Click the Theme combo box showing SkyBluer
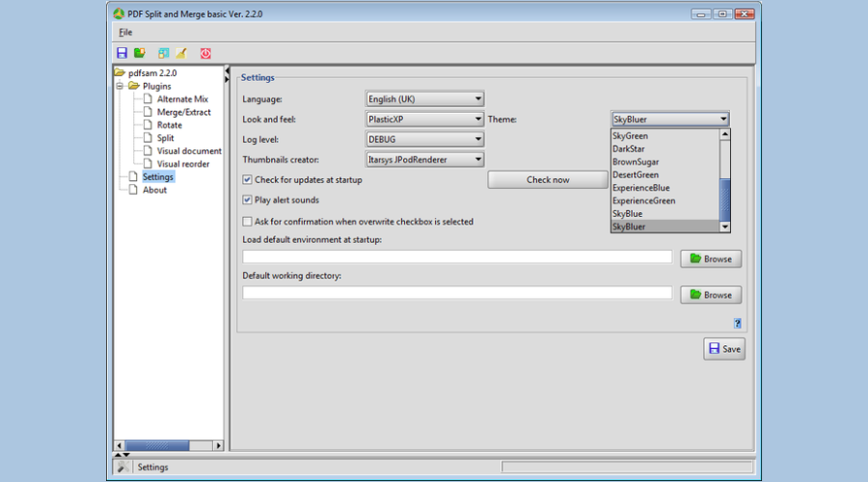This screenshot has width=868, height=482. point(670,119)
